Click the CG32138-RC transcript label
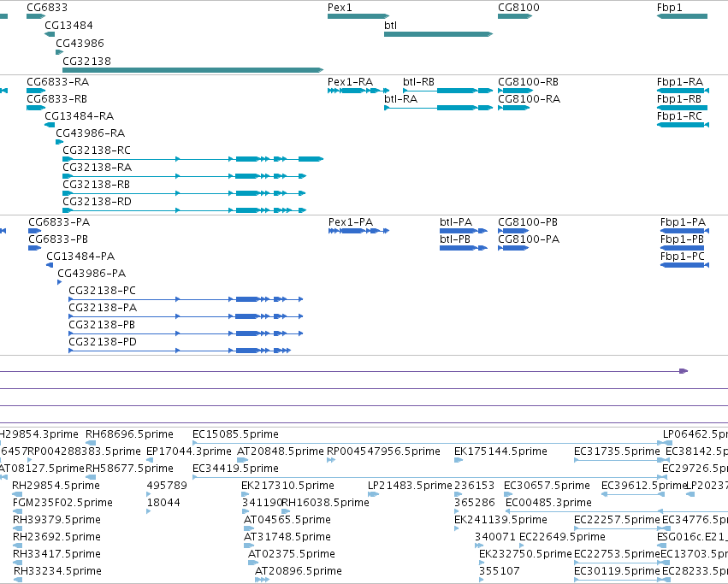 (97, 150)
